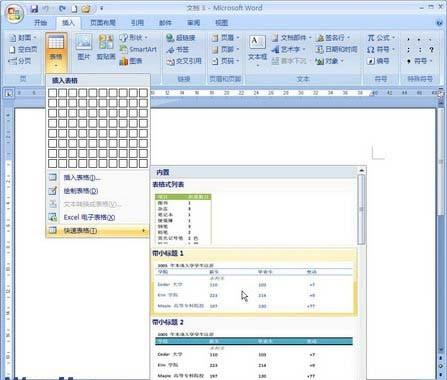Open clip art (剪贴画)
Image resolution: width=447 pixels, height=380 pixels.
point(106,47)
